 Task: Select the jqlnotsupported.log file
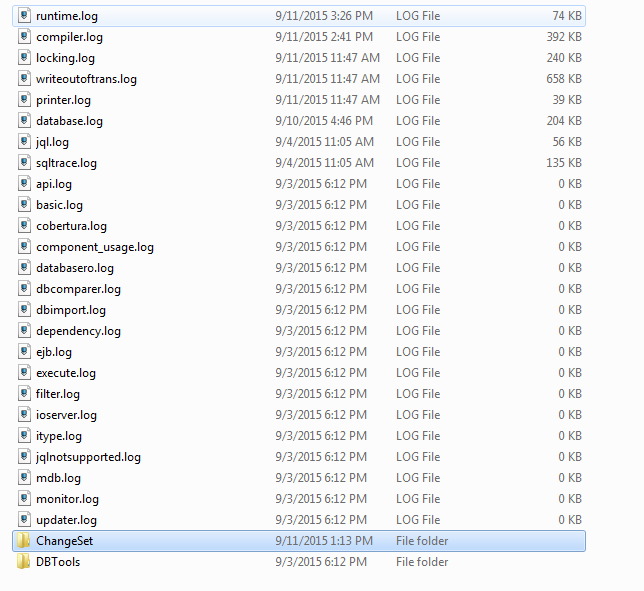click(x=88, y=457)
